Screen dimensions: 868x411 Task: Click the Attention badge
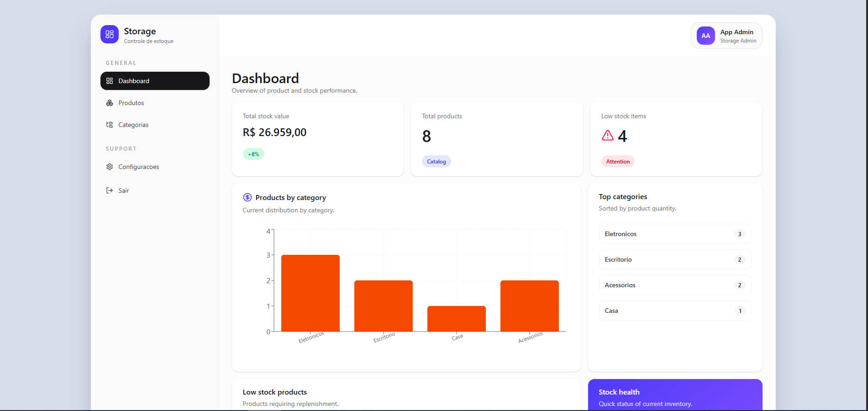coord(618,161)
